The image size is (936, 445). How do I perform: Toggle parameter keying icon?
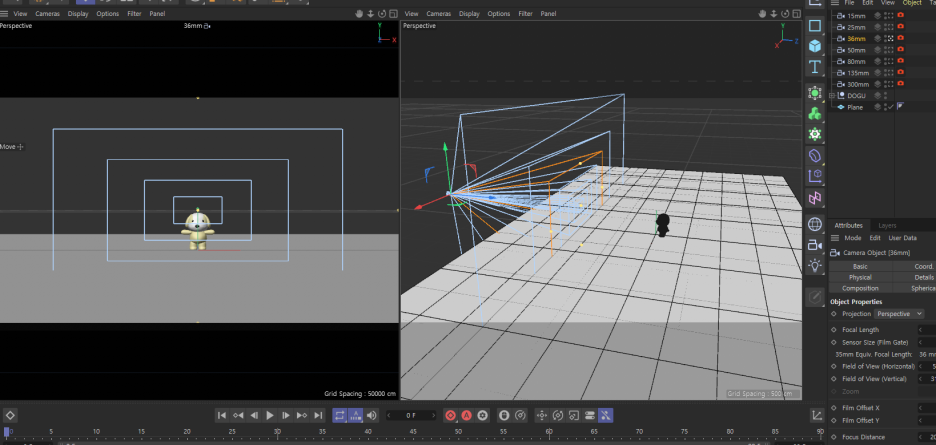590,415
